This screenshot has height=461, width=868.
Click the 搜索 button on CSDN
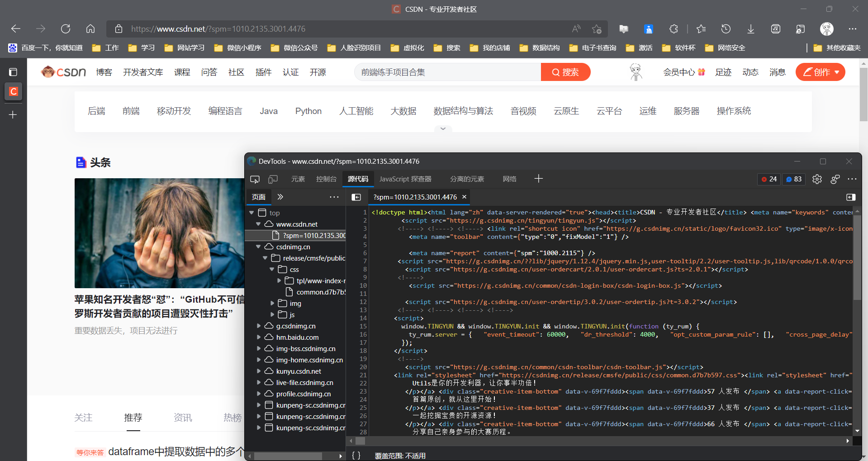(x=565, y=72)
